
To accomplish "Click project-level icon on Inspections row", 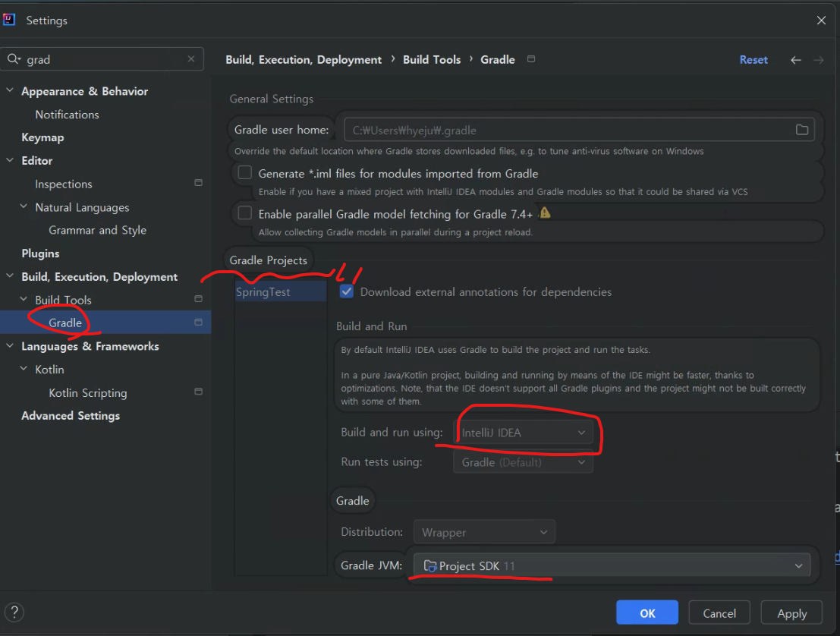I will tap(198, 183).
